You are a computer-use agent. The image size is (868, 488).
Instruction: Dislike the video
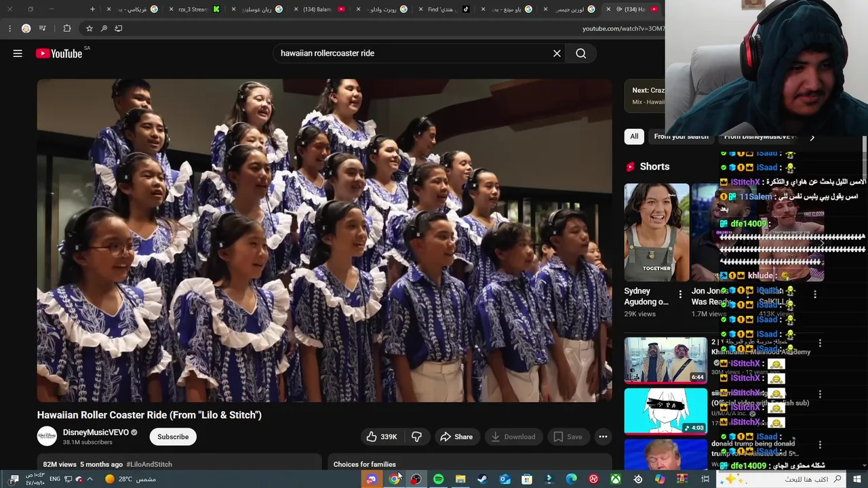417,437
